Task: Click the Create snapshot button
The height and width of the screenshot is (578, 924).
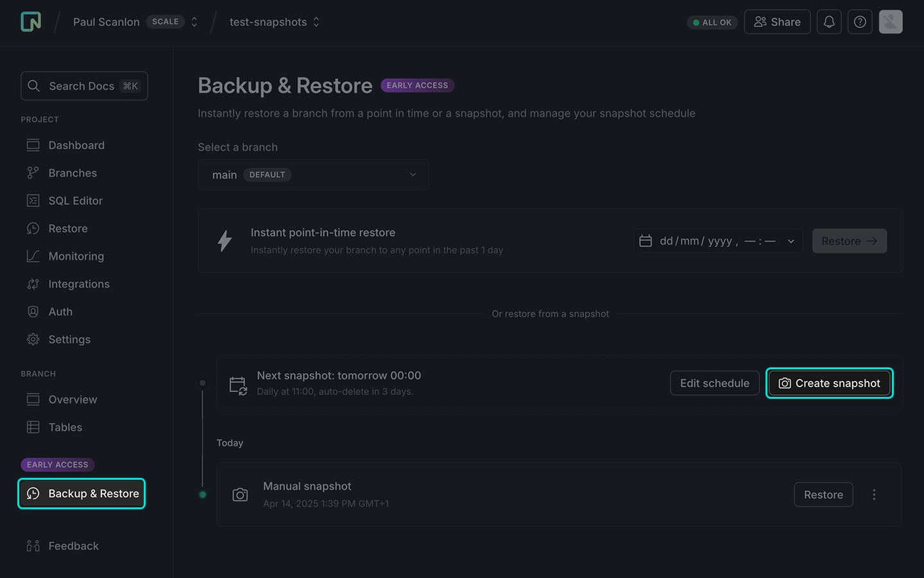Action: (829, 383)
